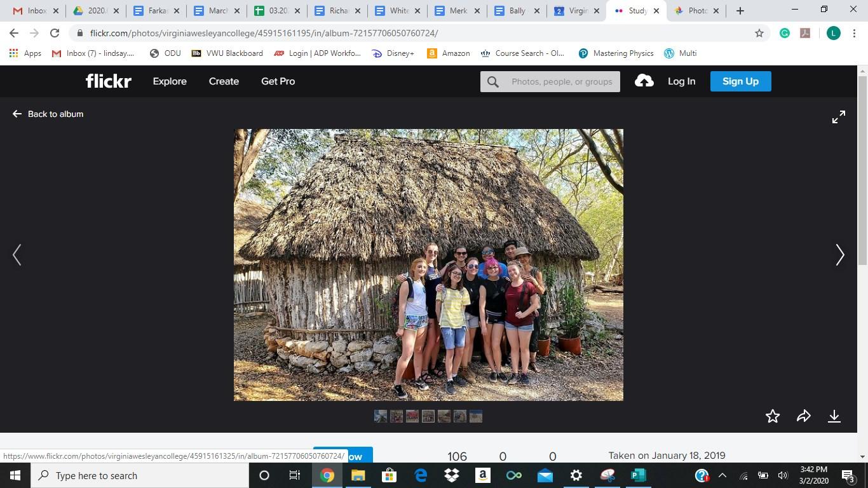Open the ODU bookmark
Viewport: 868px width, 488px height.
[165, 53]
